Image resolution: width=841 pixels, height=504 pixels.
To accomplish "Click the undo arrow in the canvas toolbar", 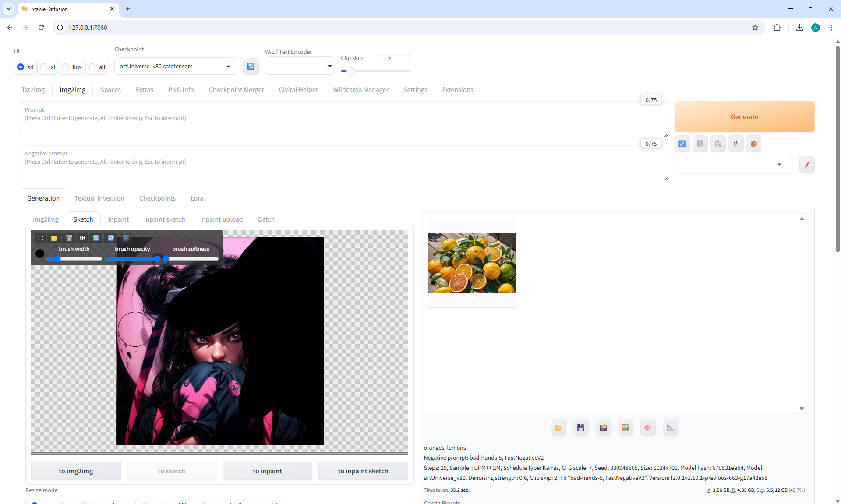I will pos(111,238).
